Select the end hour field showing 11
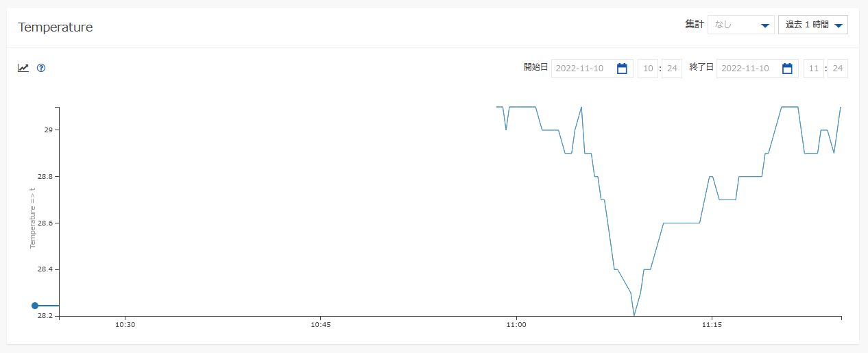868x353 pixels. [813, 69]
